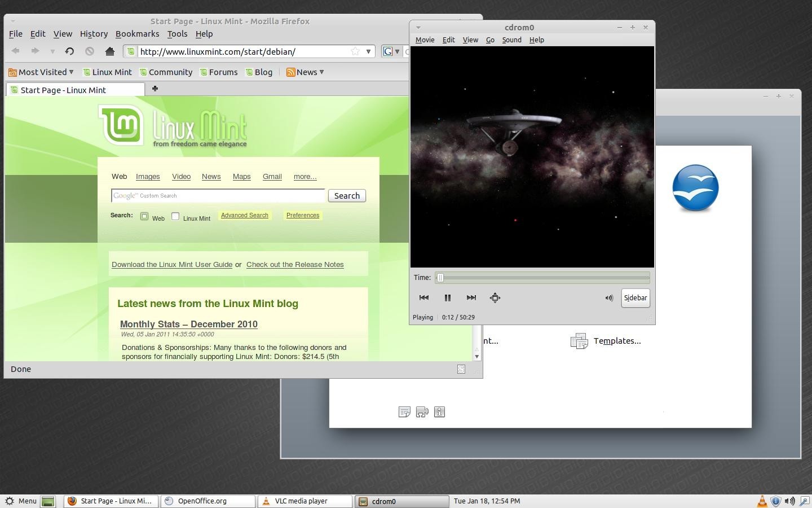Click the panel search magnifier icon

point(804,501)
